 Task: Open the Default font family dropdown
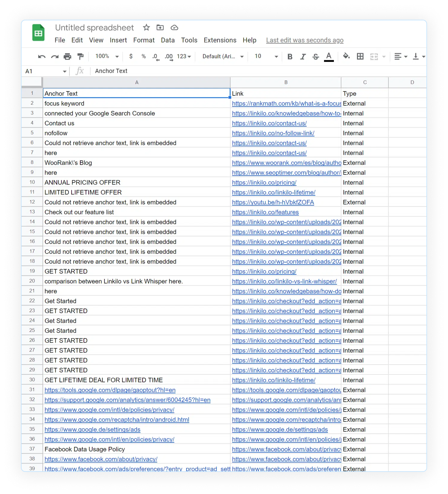pos(223,56)
